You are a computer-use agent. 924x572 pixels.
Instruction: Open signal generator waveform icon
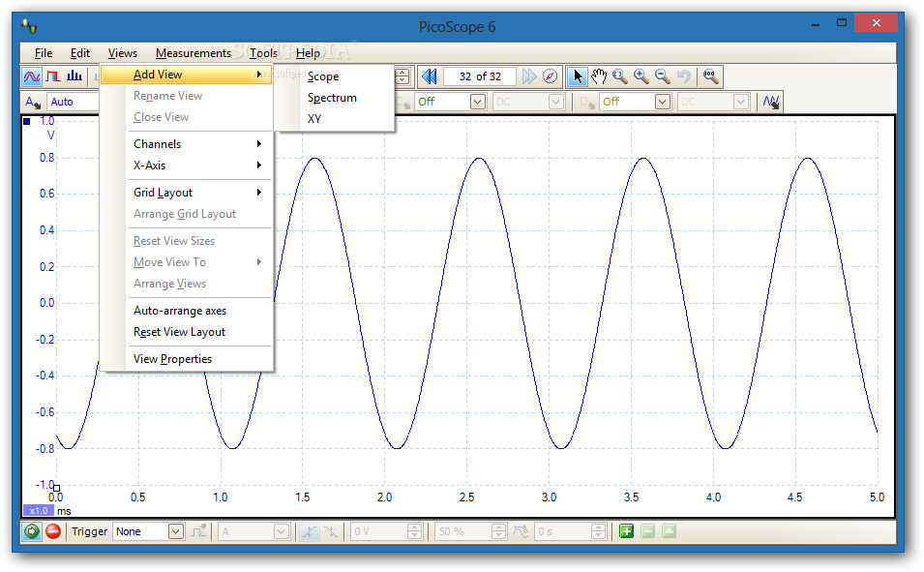coord(771,102)
